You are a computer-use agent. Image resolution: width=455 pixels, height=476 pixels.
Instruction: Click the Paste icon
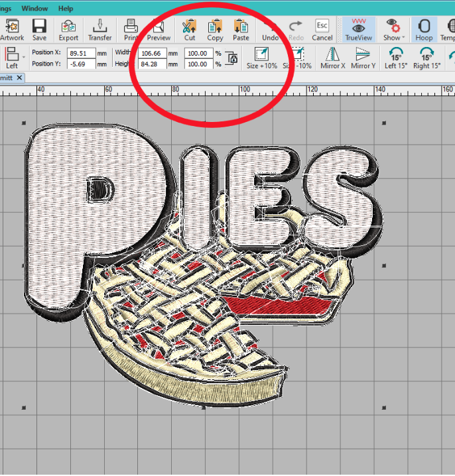coord(241,30)
